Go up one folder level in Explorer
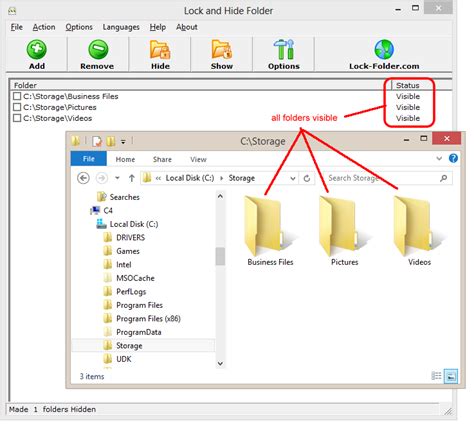The width and height of the screenshot is (474, 428). tap(131, 178)
